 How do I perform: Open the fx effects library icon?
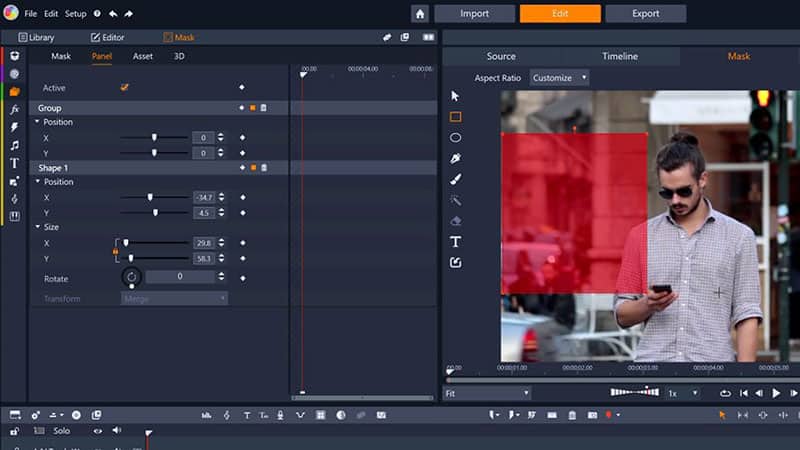pos(14,109)
